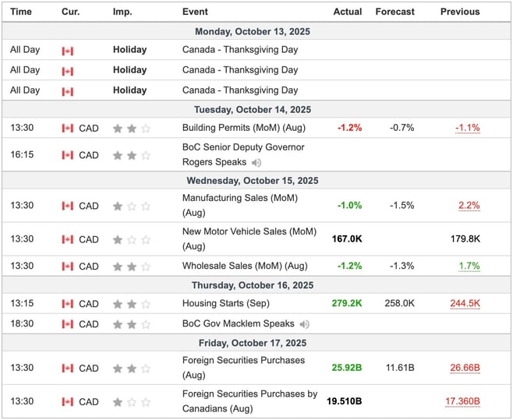Image resolution: width=513 pixels, height=420 pixels.
Task: Click the speaker icon beside Rogers Speaks
Action: [256, 163]
